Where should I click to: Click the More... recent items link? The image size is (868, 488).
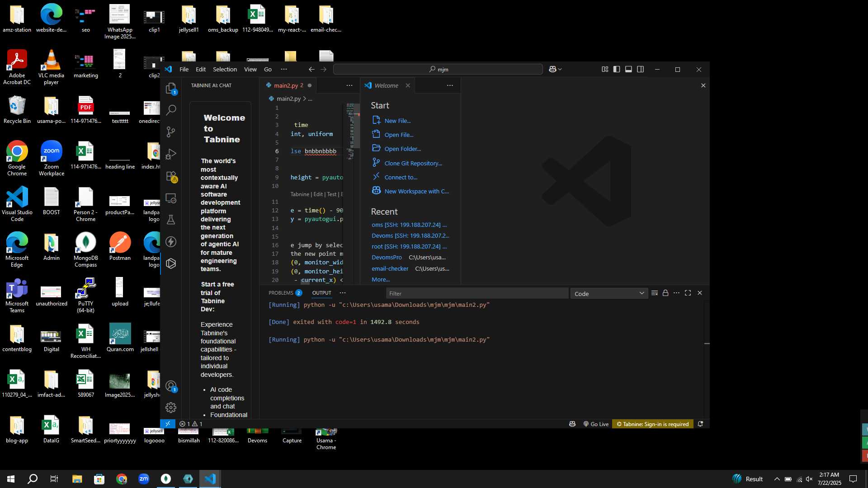381,280
